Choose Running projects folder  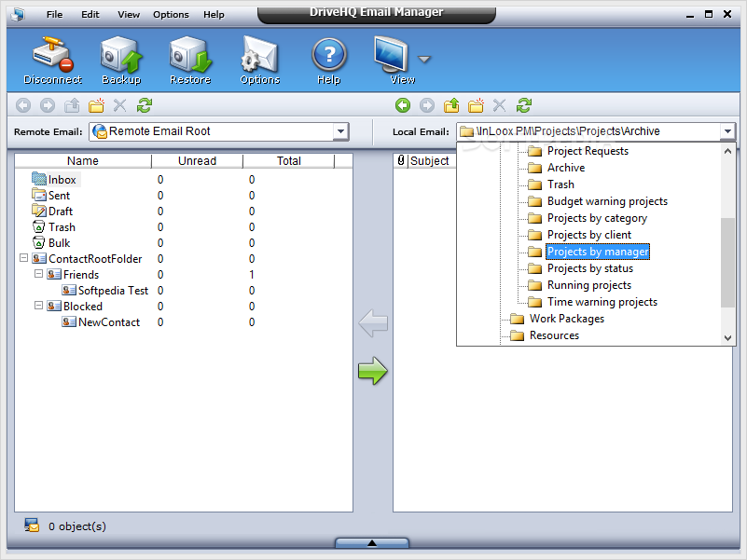click(589, 285)
